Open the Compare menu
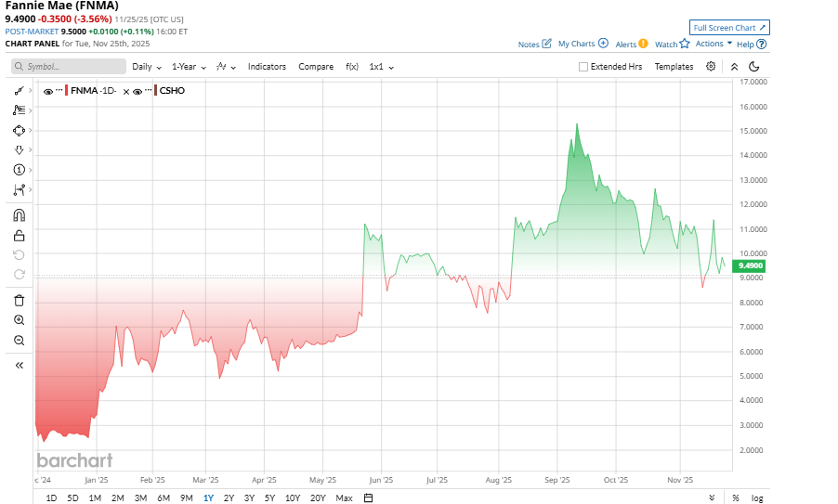This screenshot has width=838, height=504. pyautogui.click(x=316, y=67)
